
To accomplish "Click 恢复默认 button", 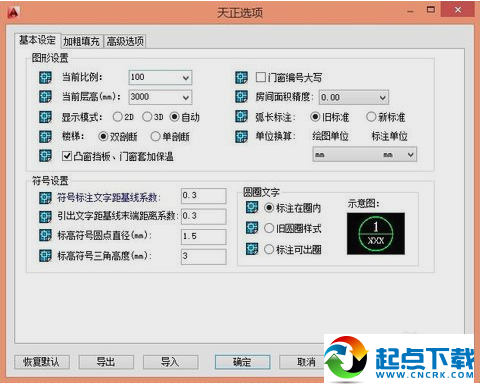I will pyautogui.click(x=42, y=362).
